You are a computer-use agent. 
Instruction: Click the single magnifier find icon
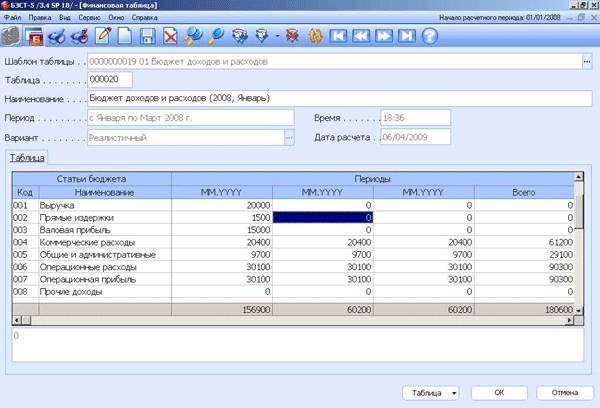pyautogui.click(x=216, y=36)
